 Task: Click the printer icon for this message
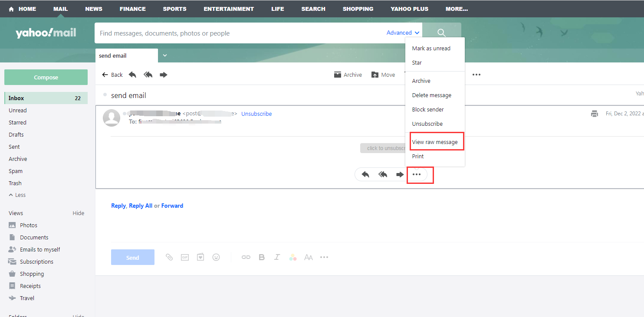[x=595, y=114]
